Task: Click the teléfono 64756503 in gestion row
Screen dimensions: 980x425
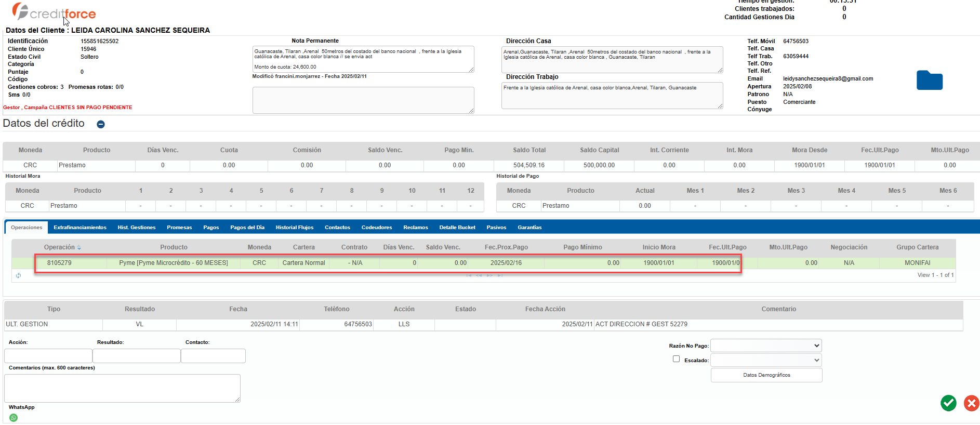Action: [x=358, y=324]
